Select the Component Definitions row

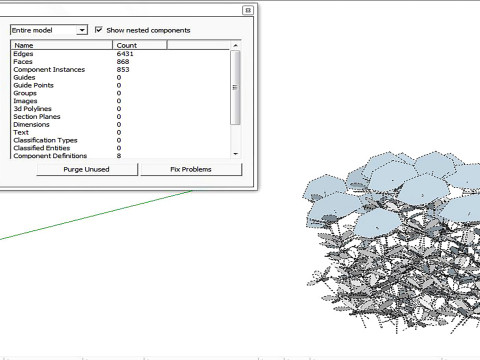tap(121, 155)
